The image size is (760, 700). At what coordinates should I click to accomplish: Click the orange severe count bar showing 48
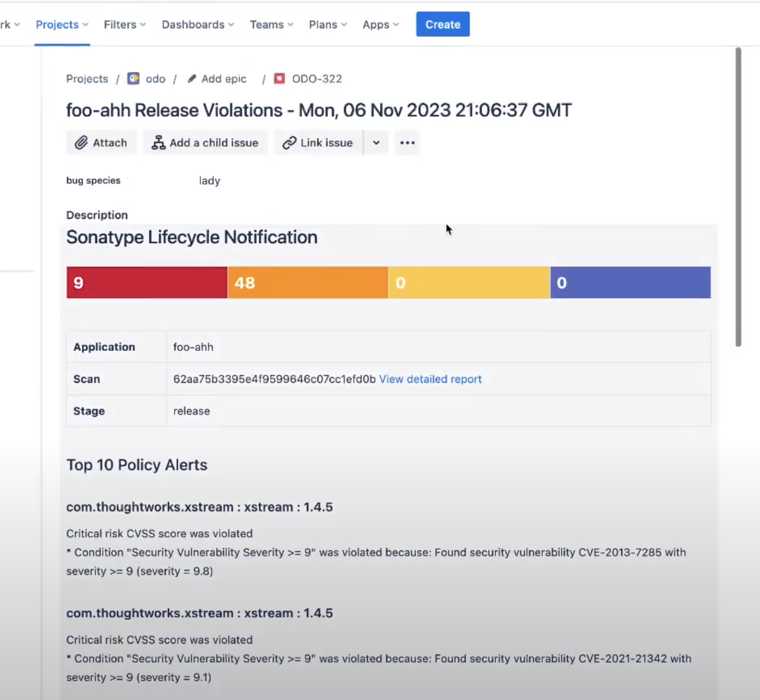[308, 283]
